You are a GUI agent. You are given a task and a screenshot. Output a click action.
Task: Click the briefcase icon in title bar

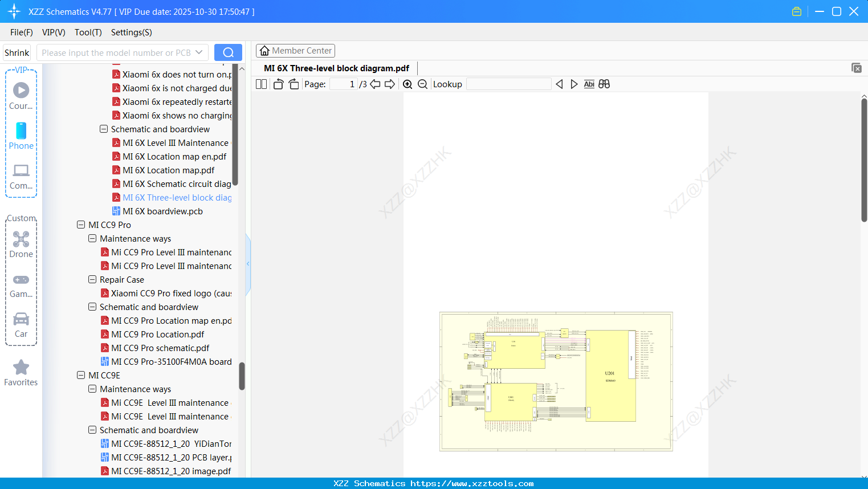point(796,11)
